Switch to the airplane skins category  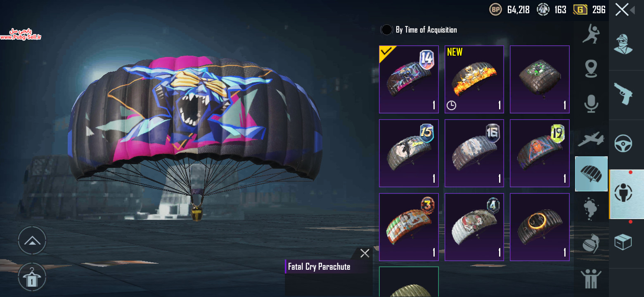pyautogui.click(x=591, y=139)
